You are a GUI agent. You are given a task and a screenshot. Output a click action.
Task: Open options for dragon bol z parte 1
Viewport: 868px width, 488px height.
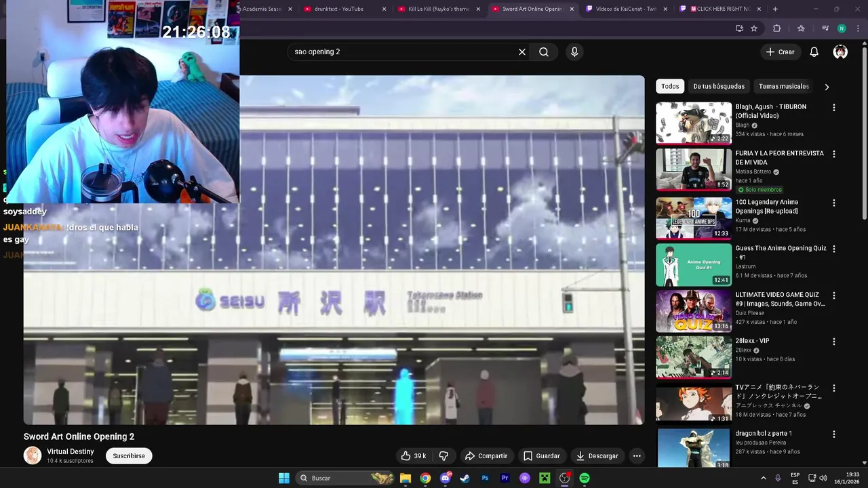[x=834, y=434]
